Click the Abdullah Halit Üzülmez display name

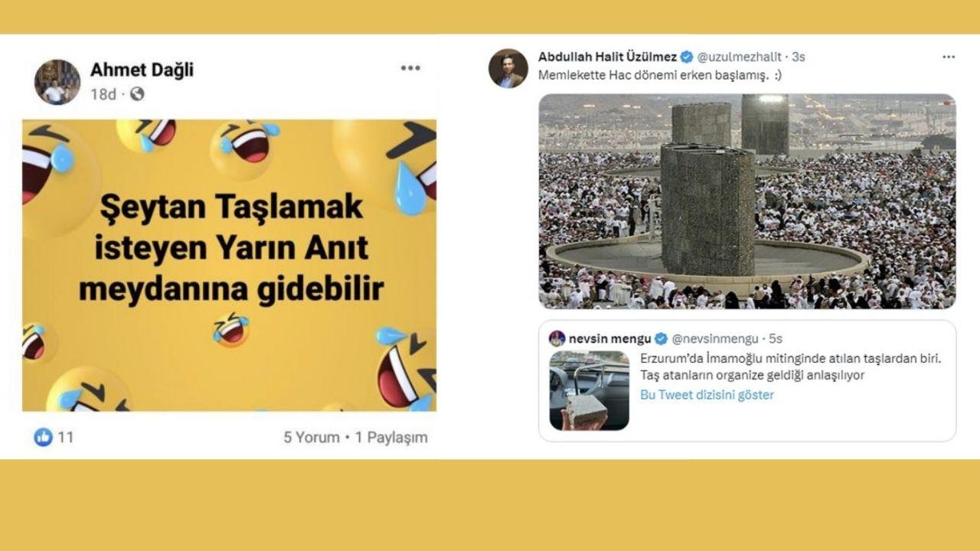608,57
